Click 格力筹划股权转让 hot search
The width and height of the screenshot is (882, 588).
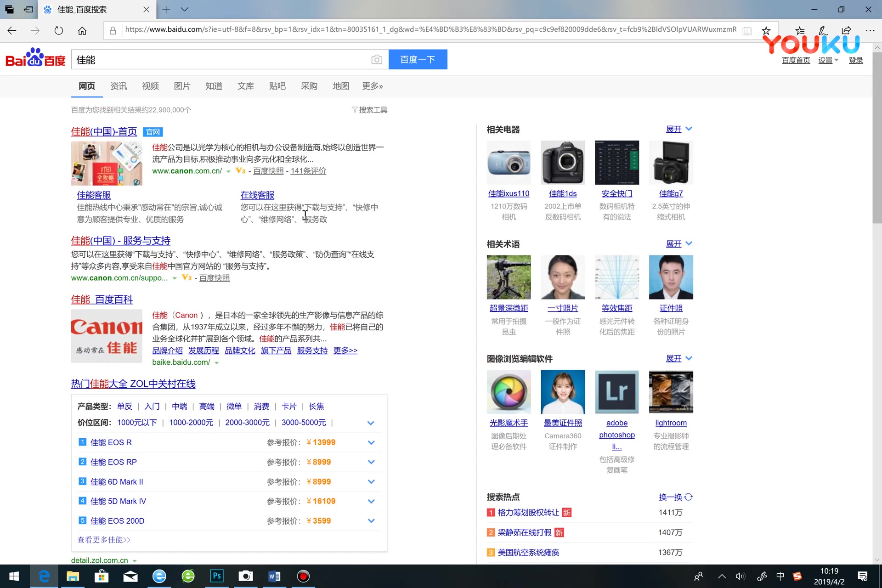pos(528,513)
